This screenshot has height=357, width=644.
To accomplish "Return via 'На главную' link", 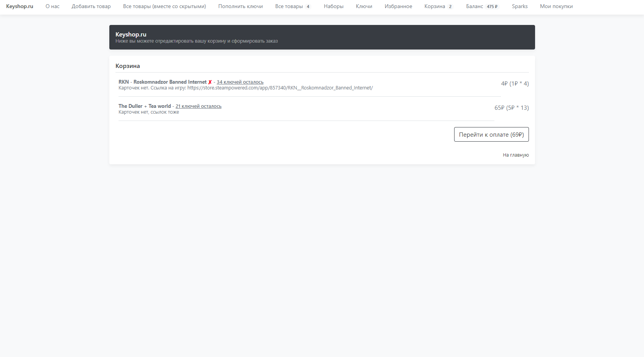I will pyautogui.click(x=516, y=155).
